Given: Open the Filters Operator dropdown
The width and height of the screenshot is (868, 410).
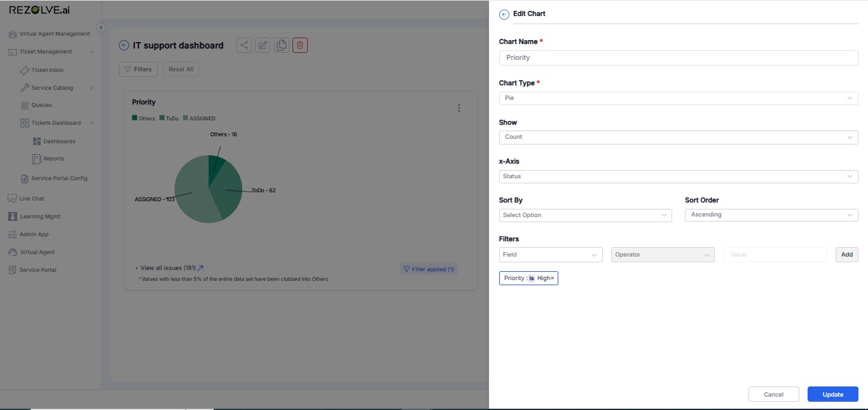Looking at the screenshot, I should pyautogui.click(x=663, y=255).
